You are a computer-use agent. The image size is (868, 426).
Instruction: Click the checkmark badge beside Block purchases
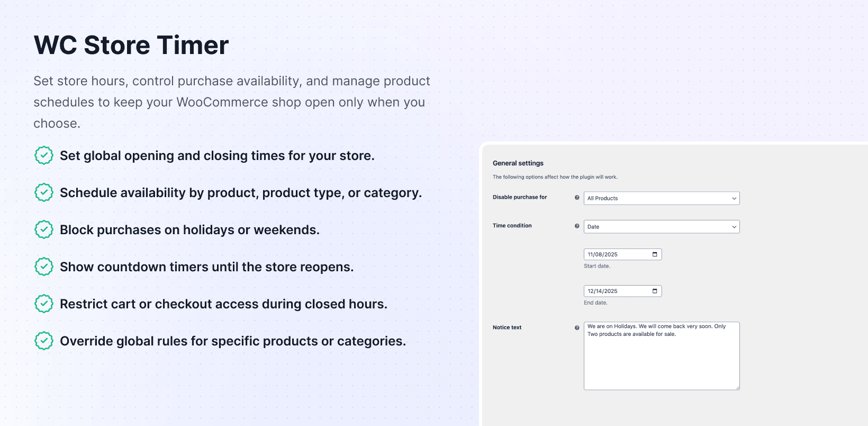click(x=44, y=229)
